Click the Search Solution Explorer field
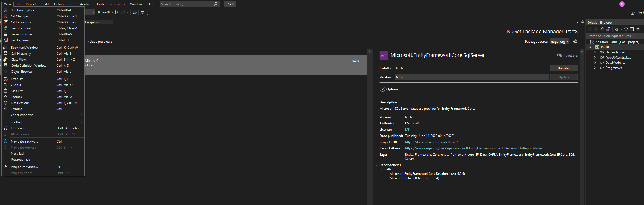The height and width of the screenshot is (205, 644). (615, 36)
